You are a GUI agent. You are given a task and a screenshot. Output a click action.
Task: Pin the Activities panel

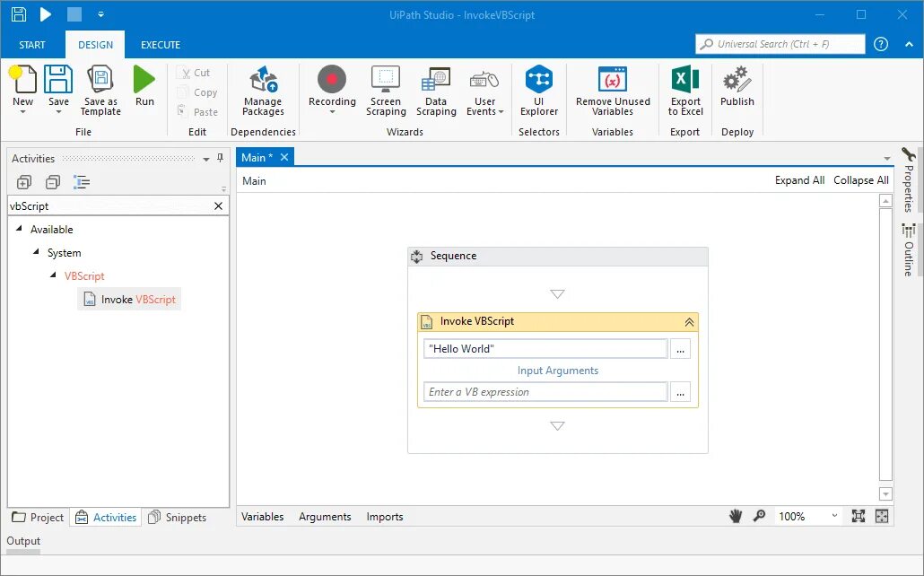coord(221,158)
